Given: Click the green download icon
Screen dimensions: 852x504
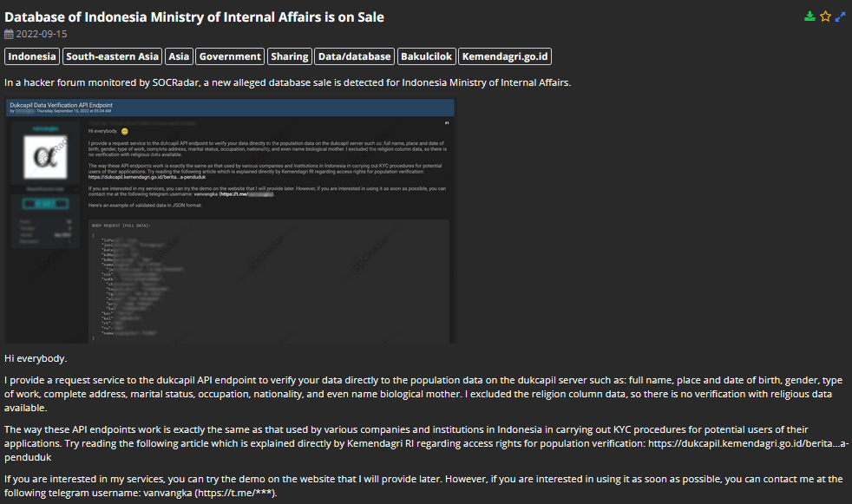Looking at the screenshot, I should (x=809, y=16).
